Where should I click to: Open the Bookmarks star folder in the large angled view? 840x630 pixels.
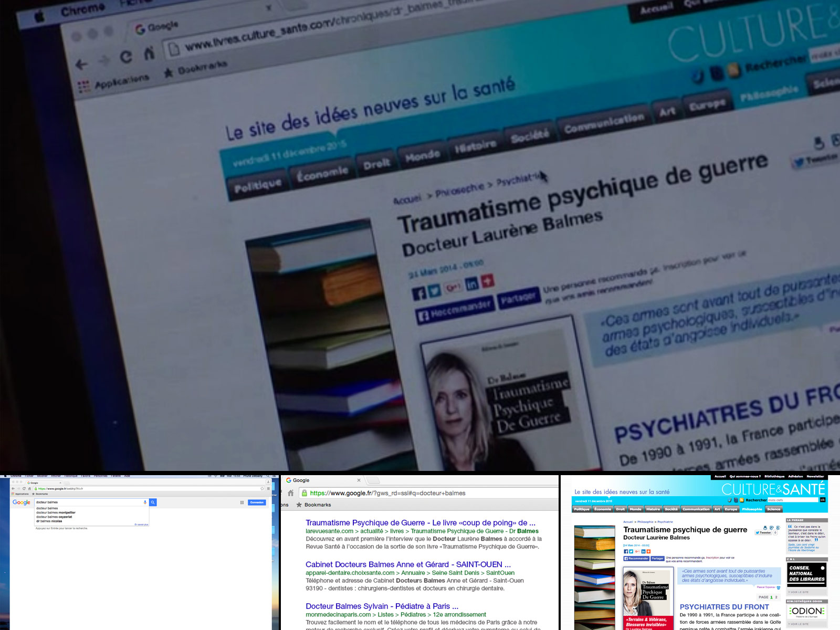(195, 68)
